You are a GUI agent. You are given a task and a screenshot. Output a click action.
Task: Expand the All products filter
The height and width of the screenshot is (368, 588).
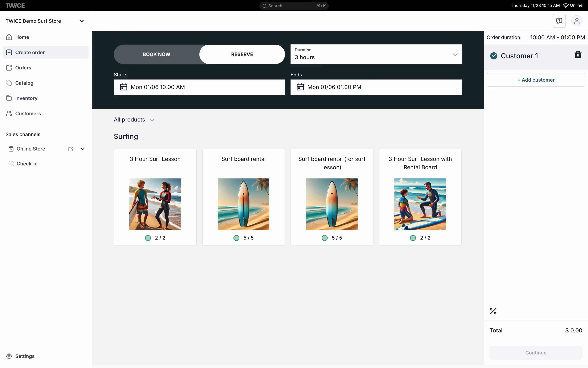coord(134,120)
